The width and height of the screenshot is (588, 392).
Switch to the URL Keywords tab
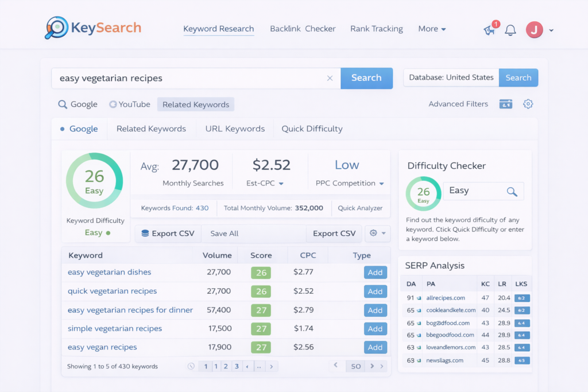(235, 129)
